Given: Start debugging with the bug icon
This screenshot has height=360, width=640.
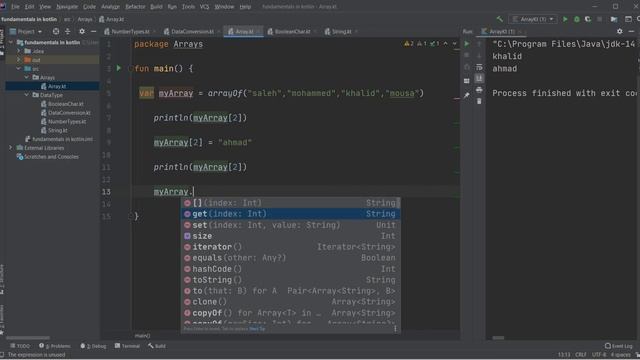Looking at the screenshot, I should tap(576, 19).
